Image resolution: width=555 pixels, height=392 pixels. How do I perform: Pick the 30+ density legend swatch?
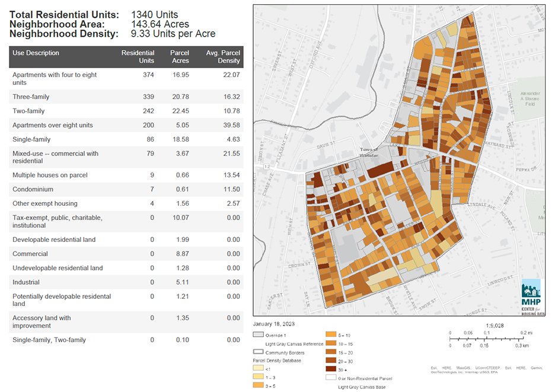pyautogui.click(x=331, y=369)
